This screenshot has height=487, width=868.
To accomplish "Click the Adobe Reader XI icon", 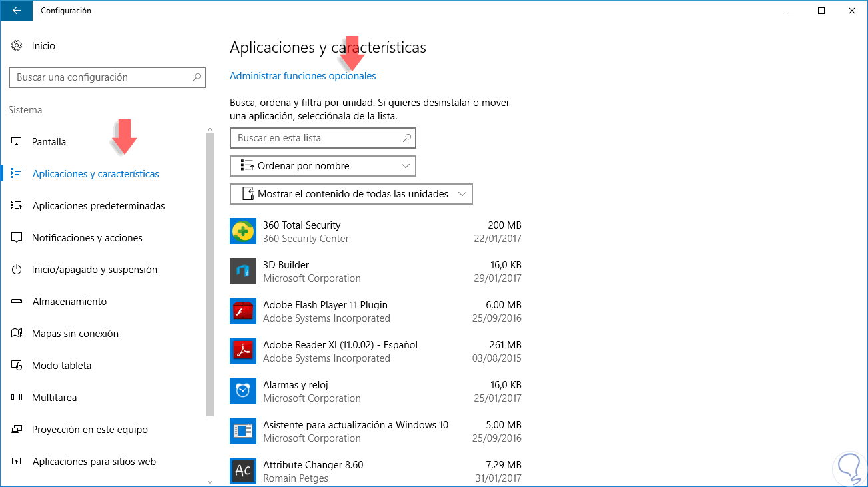I will pos(243,352).
